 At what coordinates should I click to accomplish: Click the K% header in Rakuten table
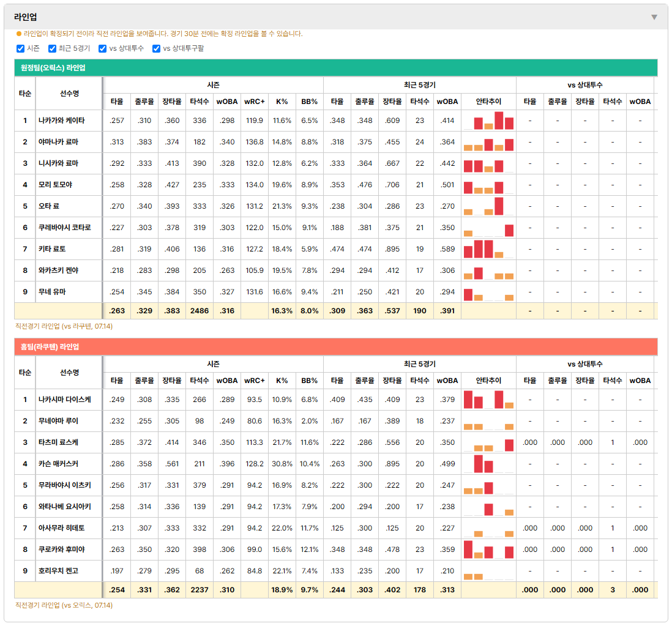(282, 381)
